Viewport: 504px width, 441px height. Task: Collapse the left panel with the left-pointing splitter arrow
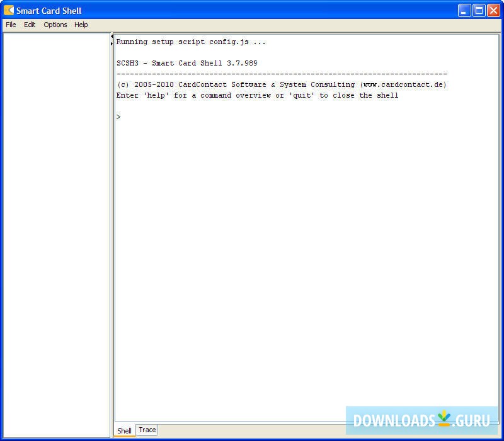112,37
